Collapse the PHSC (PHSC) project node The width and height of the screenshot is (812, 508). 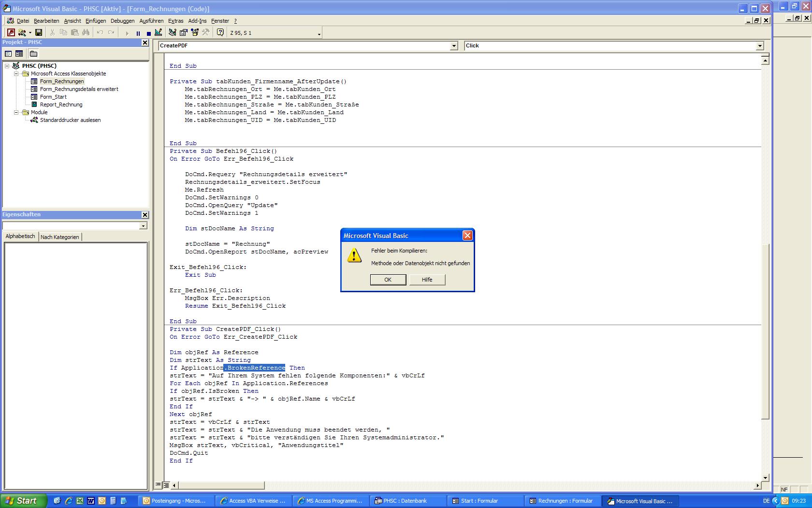(7, 66)
